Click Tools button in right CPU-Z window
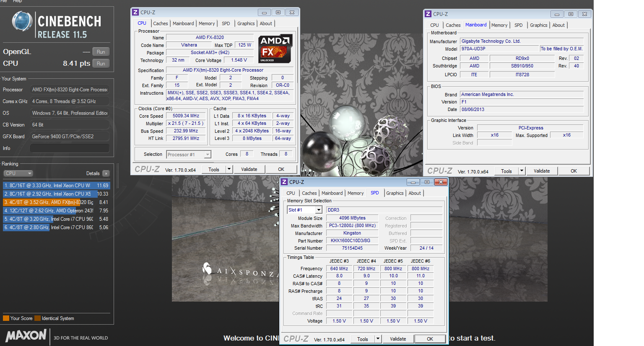644x346 pixels. click(506, 171)
